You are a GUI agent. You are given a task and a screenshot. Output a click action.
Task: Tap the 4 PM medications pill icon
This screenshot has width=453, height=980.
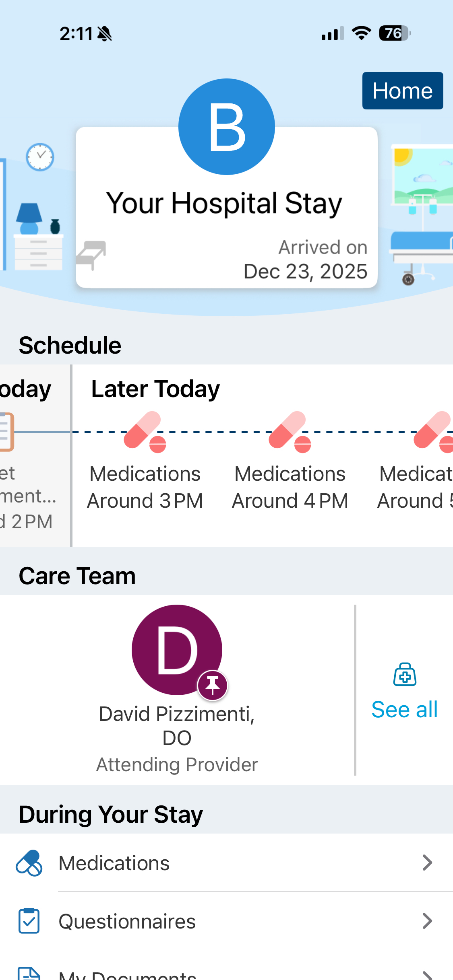(290, 432)
